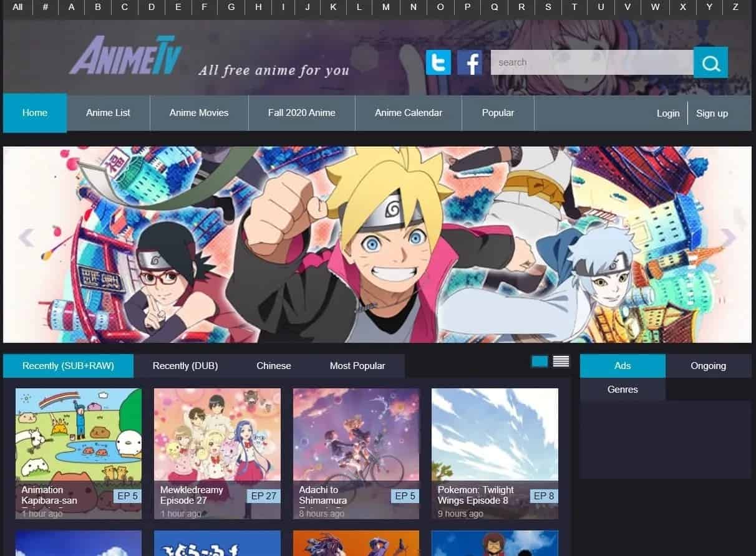The width and height of the screenshot is (756, 556).
Task: Click the AnimeTV logo
Action: click(125, 55)
